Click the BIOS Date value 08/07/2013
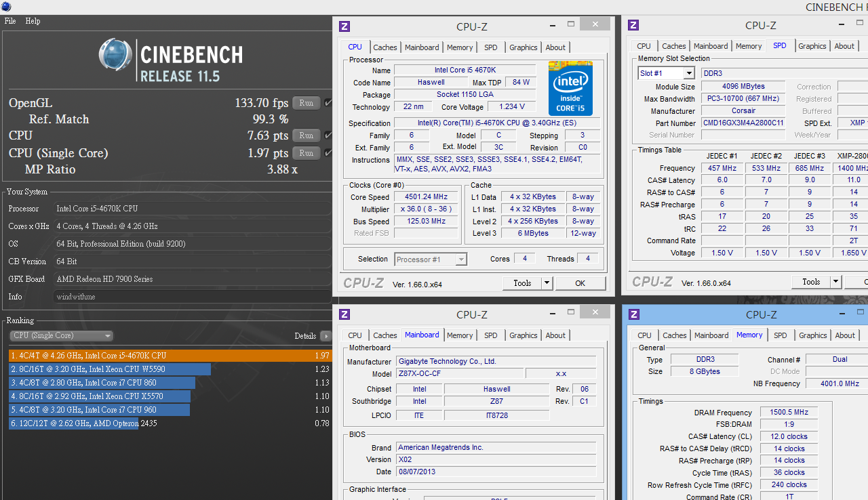 [x=496, y=472]
